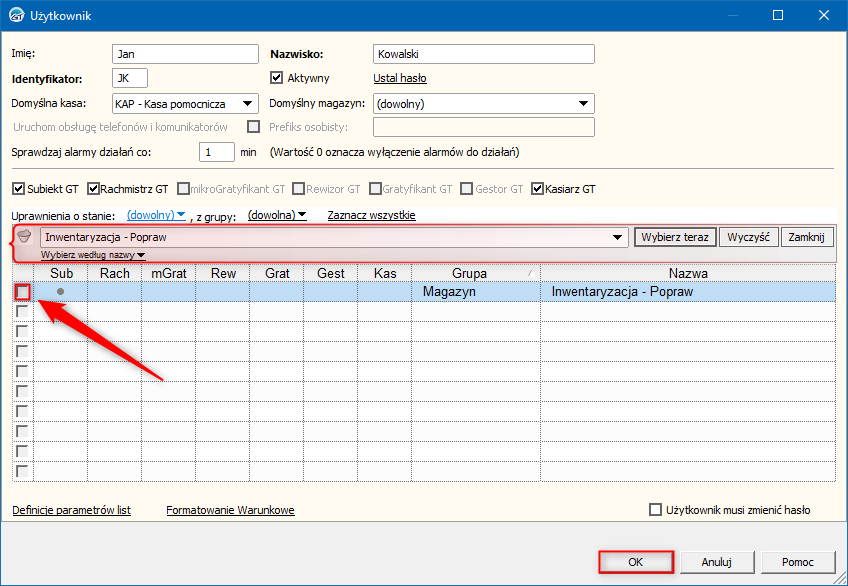Check the Gratyfikant GT checkbox
Viewport: 848px width, 586px height.
pos(375,189)
